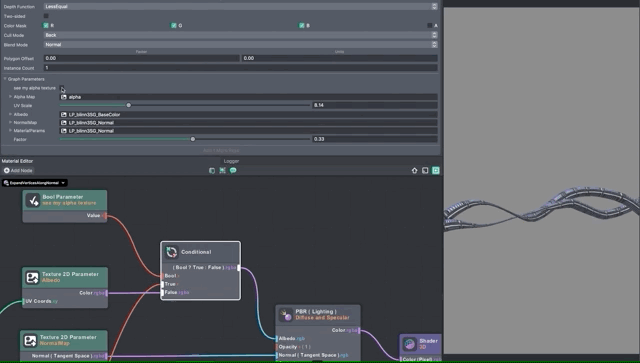Click the green comment bubble icon
This screenshot has width=640, height=363.
point(233,170)
